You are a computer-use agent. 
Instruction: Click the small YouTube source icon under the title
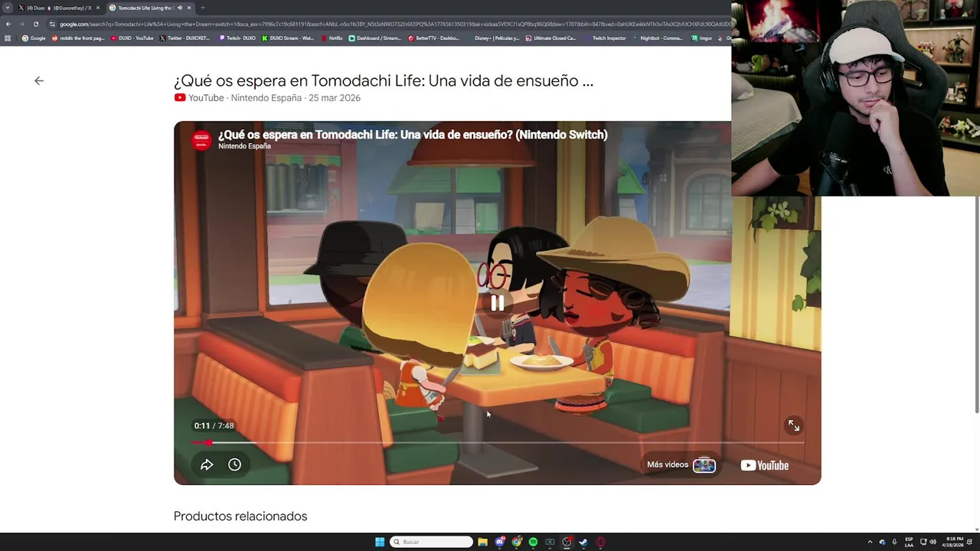[x=180, y=98]
